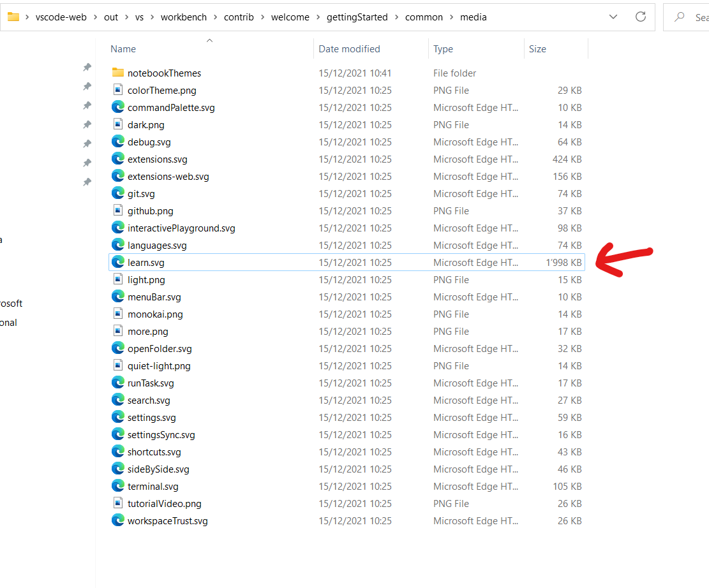Click the more.png image file icon

tap(118, 331)
